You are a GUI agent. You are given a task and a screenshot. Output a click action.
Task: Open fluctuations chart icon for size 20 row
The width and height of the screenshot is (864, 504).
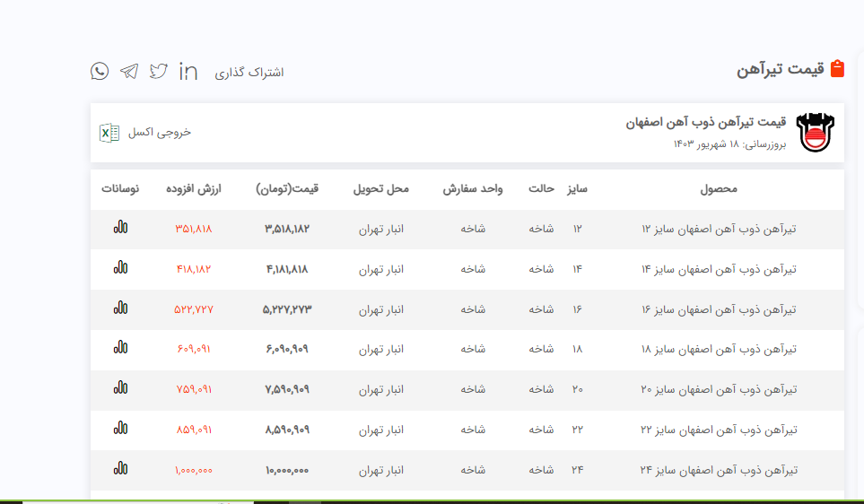coord(120,388)
